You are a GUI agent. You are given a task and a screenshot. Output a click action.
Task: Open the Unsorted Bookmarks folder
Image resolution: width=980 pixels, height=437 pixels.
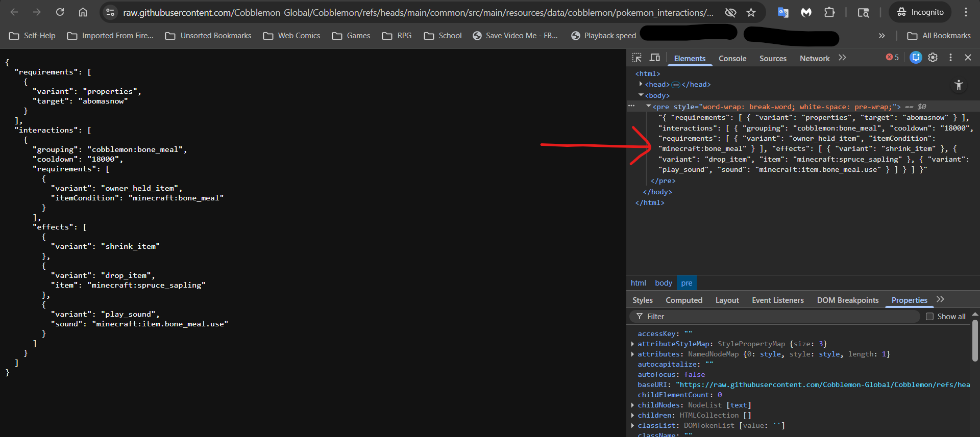[208, 36]
